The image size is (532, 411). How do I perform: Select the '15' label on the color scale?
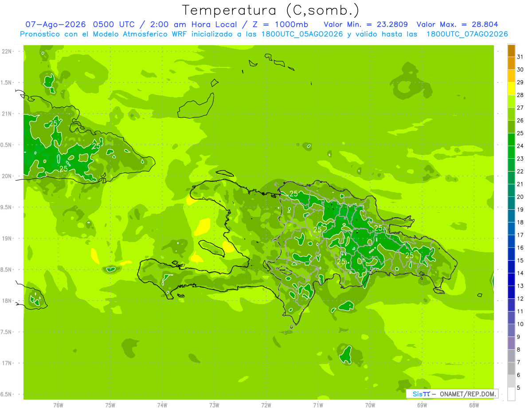(x=520, y=261)
